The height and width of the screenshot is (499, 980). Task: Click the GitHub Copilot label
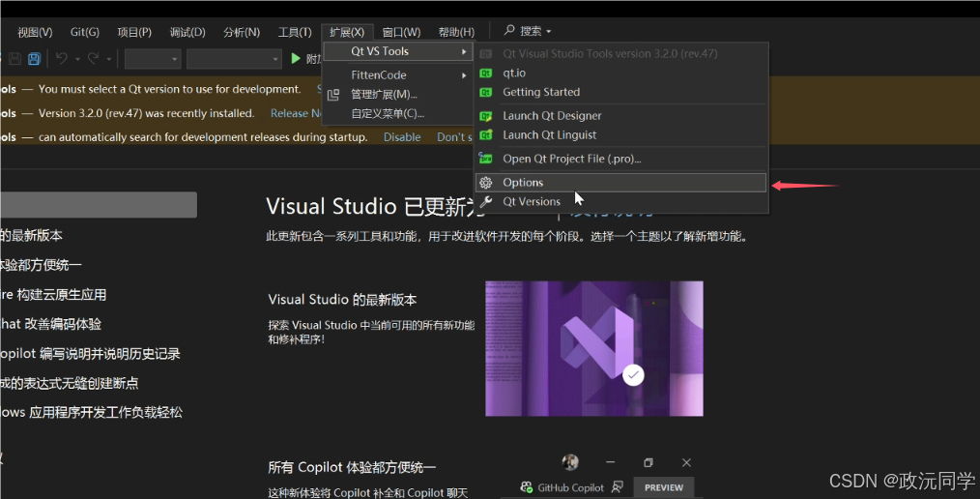coord(570,487)
